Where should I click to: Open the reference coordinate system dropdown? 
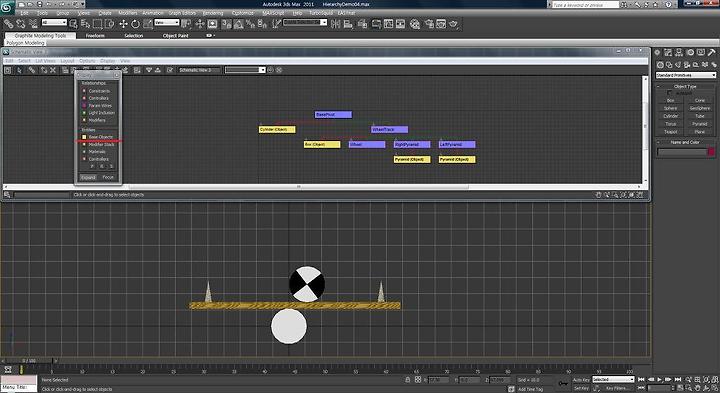click(167, 22)
